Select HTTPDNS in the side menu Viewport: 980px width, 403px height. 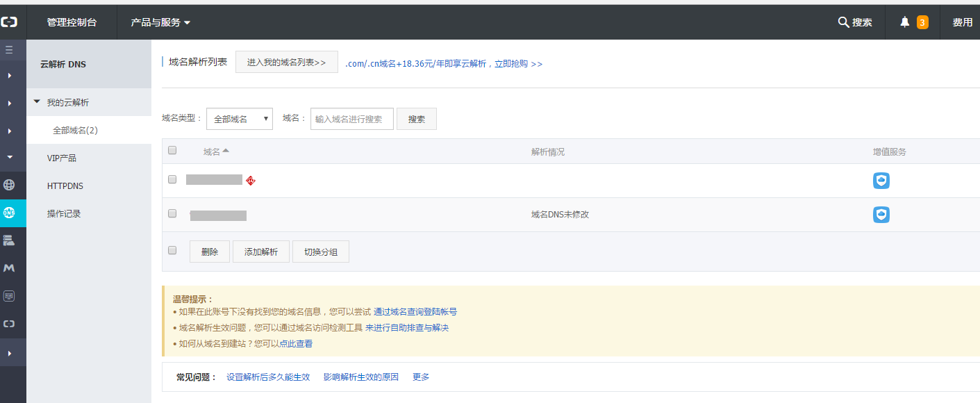point(65,186)
